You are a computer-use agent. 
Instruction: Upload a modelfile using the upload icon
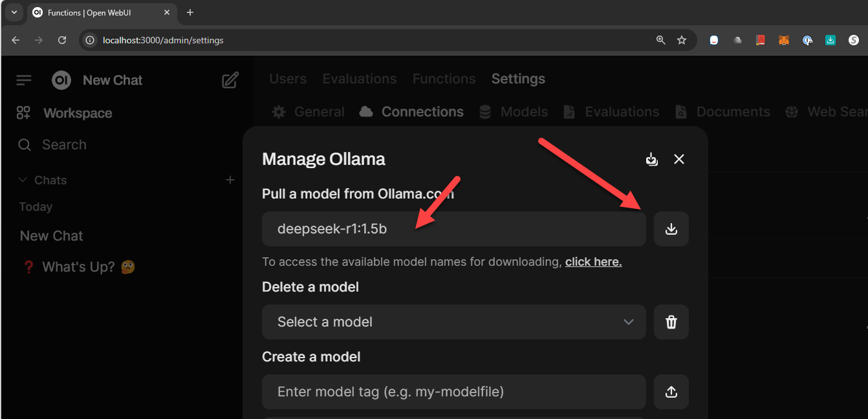pyautogui.click(x=671, y=392)
